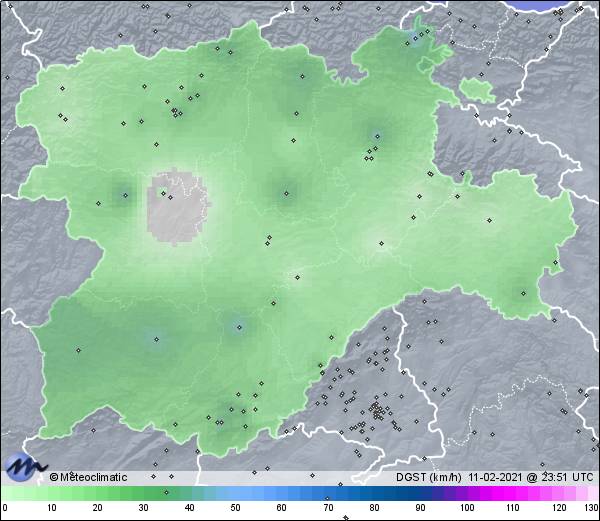The width and height of the screenshot is (600, 521).
Task: Click the 70 label on the scale
Action: tap(328, 508)
